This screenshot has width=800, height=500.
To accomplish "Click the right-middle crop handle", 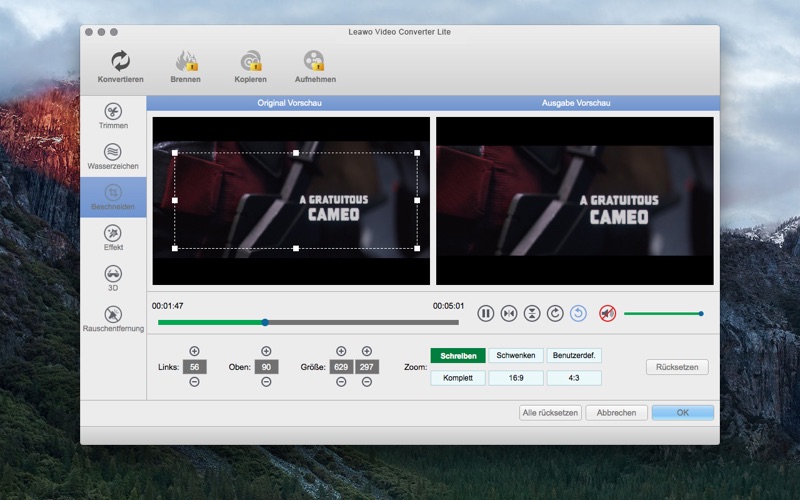I will (x=417, y=201).
